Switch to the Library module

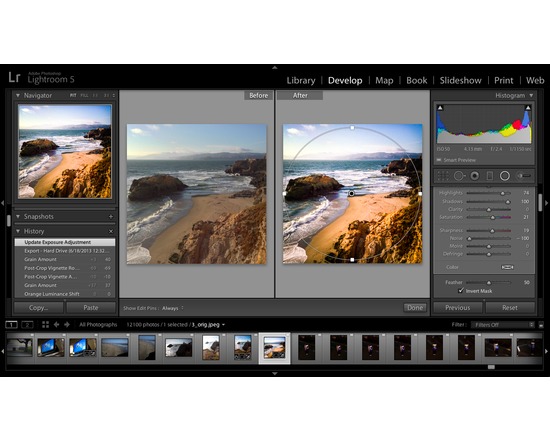[301, 81]
